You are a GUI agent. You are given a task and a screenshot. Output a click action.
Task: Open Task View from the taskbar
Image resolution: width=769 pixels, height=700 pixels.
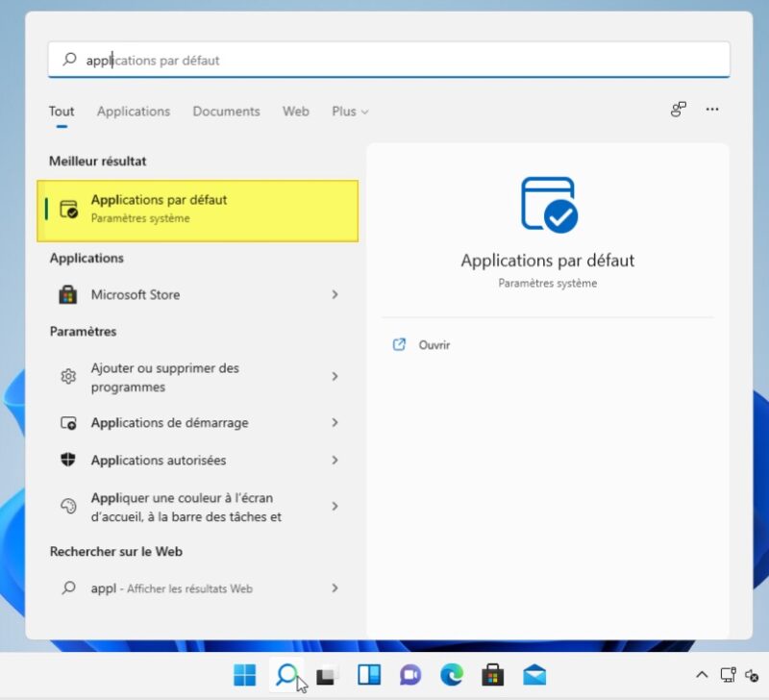328,675
